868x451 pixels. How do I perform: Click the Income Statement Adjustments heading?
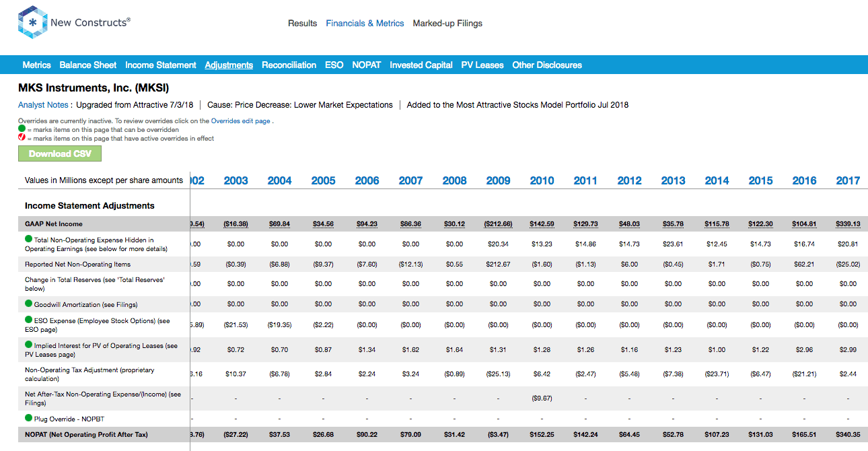coord(89,206)
